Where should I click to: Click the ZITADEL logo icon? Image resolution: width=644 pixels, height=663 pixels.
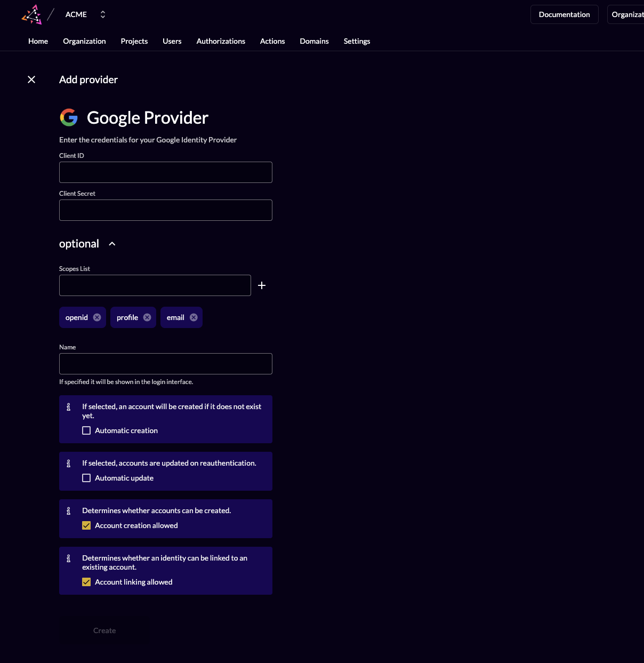click(32, 14)
